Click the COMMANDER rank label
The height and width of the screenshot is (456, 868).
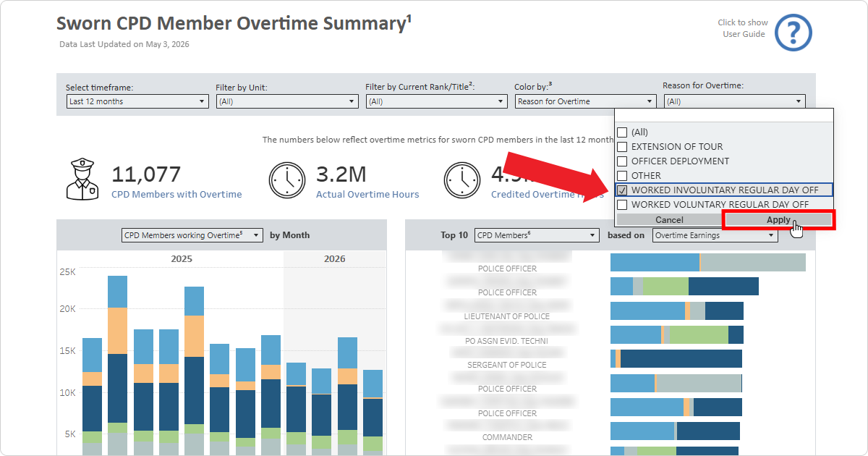click(507, 437)
